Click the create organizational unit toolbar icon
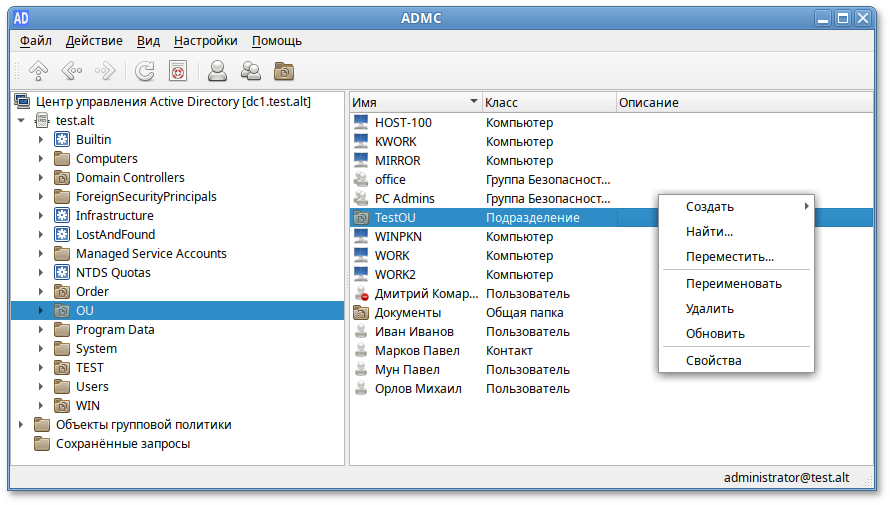Image resolution: width=890 pixels, height=505 pixels. click(284, 71)
